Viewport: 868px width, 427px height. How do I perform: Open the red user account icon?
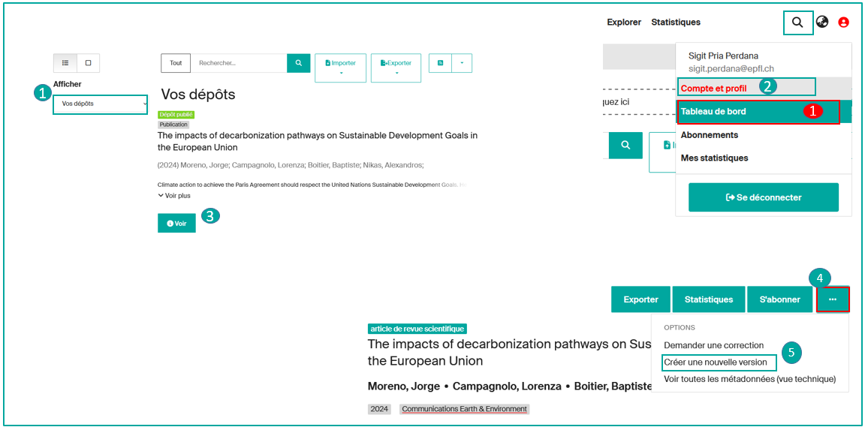[x=843, y=23]
